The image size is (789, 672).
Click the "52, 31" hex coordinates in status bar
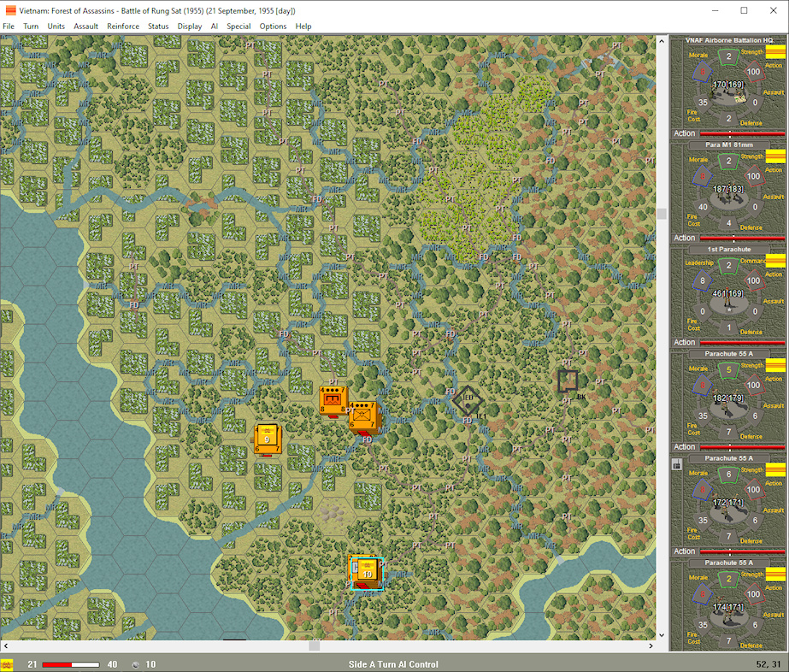(768, 664)
